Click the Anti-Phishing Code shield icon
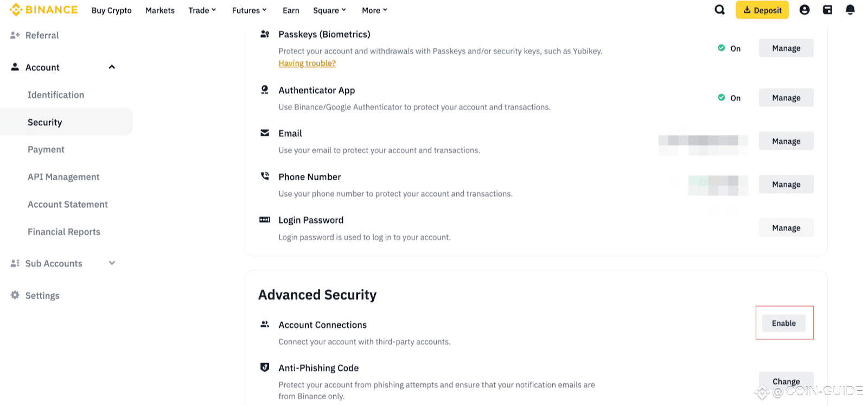Viewport: 868px width, 406px height. [x=265, y=367]
